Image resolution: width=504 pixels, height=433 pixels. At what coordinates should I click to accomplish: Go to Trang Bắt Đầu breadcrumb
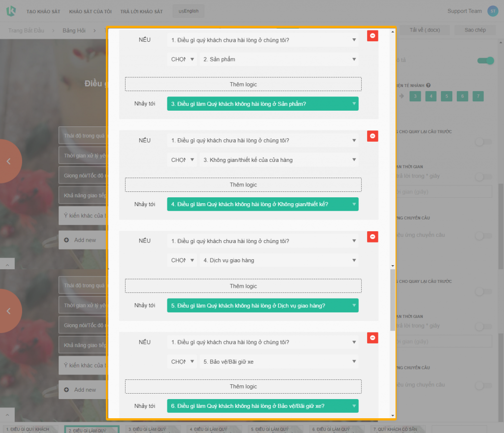pos(26,31)
